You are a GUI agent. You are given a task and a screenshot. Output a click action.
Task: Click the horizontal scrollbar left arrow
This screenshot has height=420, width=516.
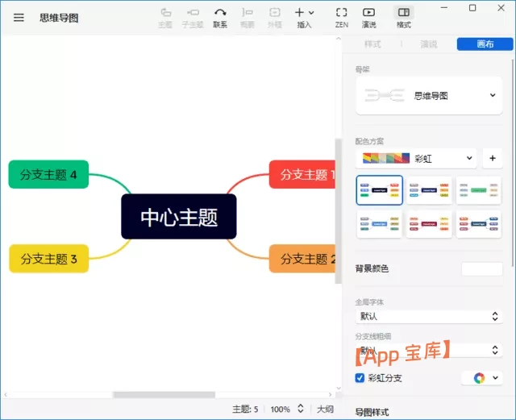pos(6,395)
